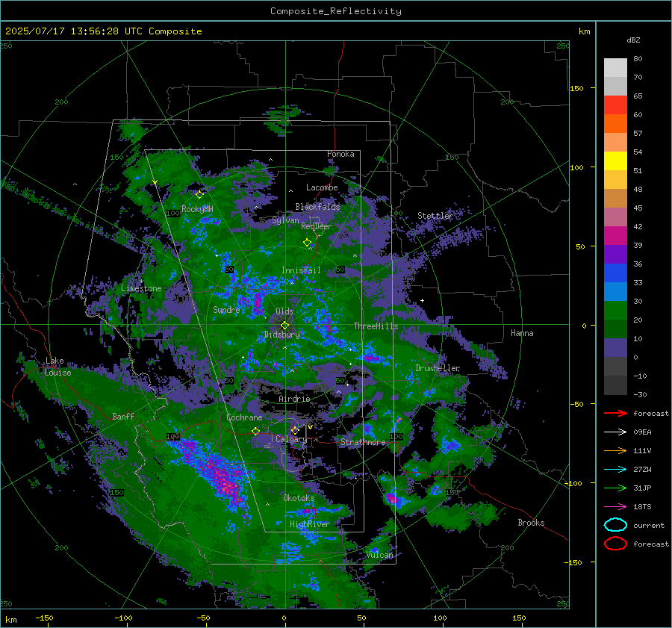672x628 pixels.
Task: Click the Okotoks label
Action: [299, 498]
